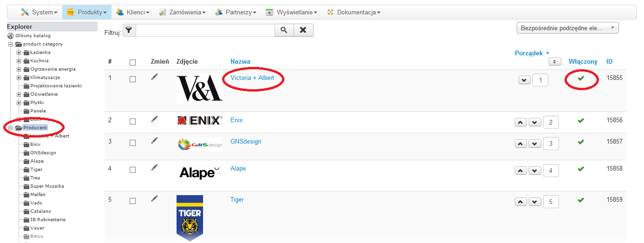The width and height of the screenshot is (644, 243).
Task: Tick checkbox for Enix row
Action: (133, 122)
